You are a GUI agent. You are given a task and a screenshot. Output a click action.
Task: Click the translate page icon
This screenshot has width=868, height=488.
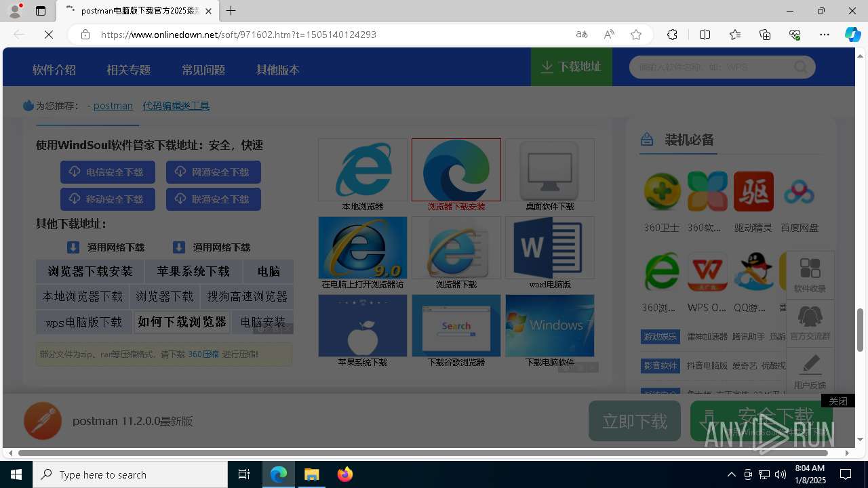pos(582,35)
